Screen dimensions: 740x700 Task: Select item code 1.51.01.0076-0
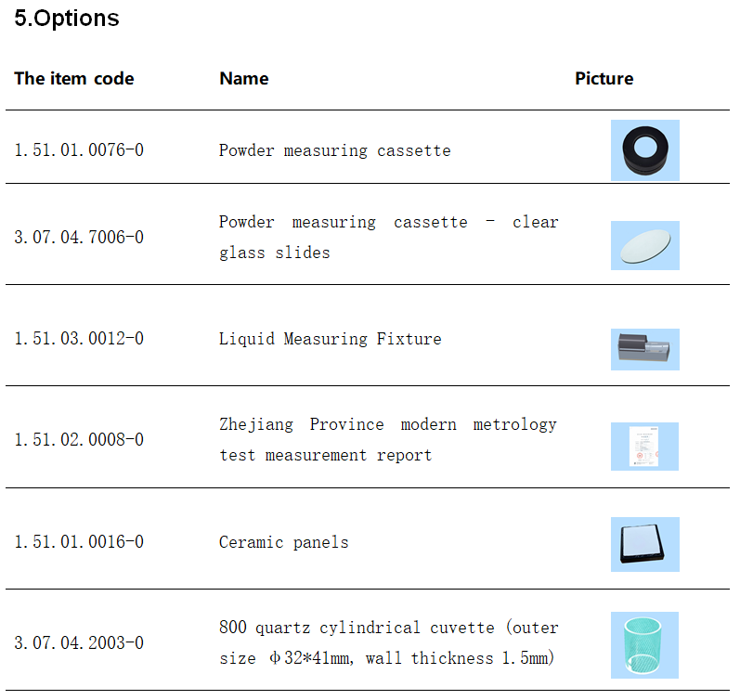pos(79,149)
